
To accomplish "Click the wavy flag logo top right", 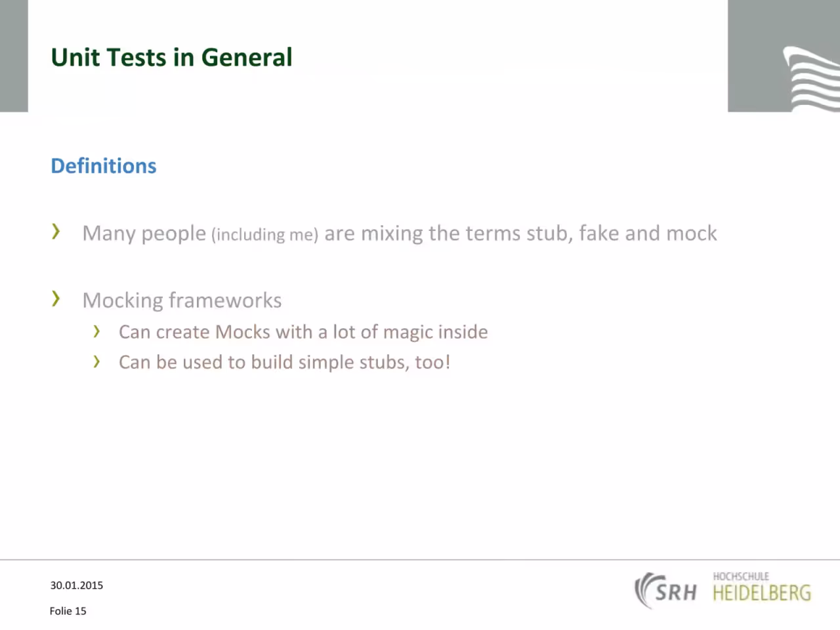I will tap(811, 79).
